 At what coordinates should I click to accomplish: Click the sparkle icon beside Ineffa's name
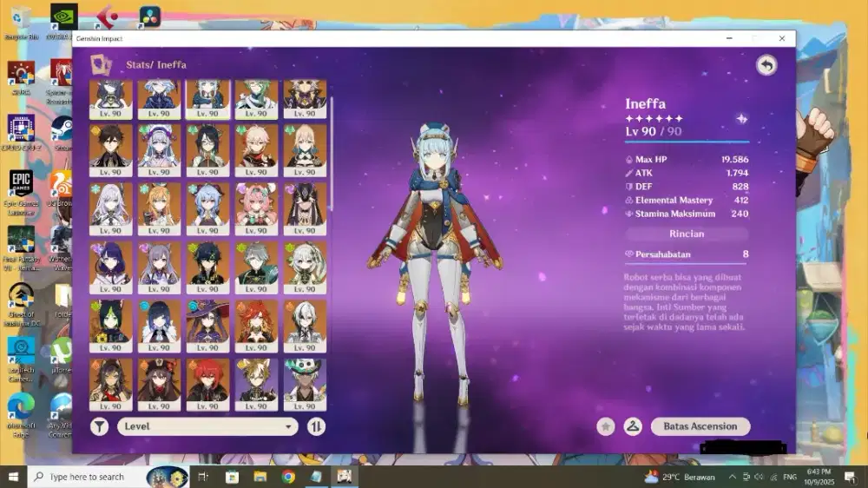coord(741,119)
